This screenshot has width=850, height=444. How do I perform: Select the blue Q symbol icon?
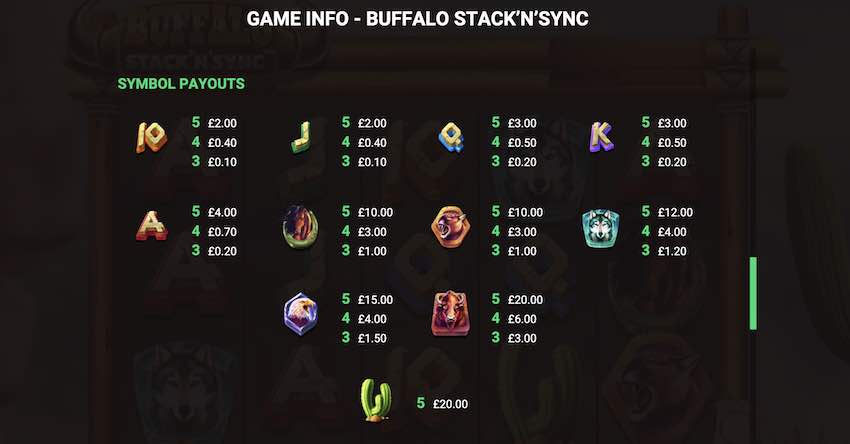point(451,137)
